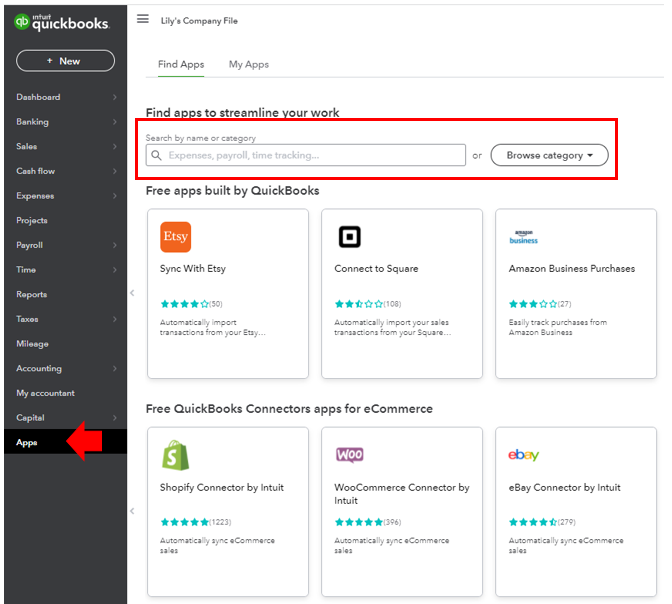
Task: Expand the Accounting submenu chevron
Action: click(114, 368)
